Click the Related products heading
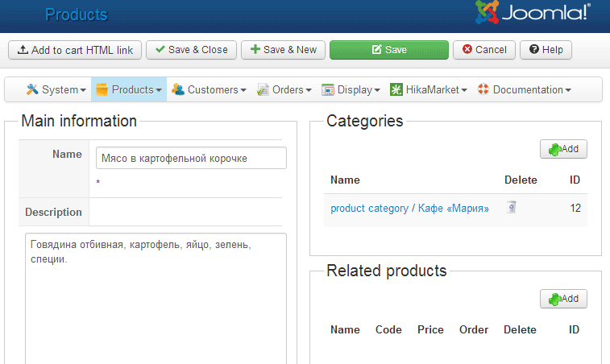610x364 pixels. tap(386, 271)
